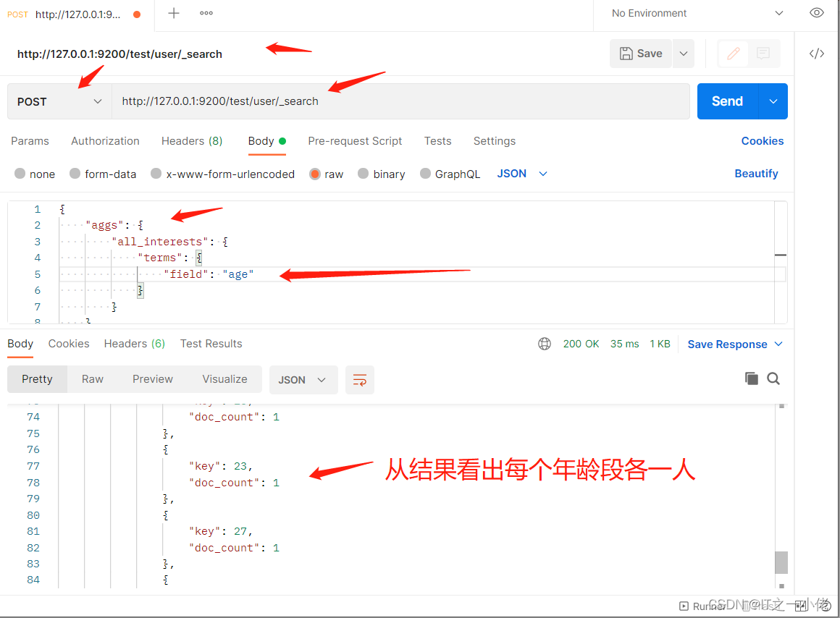840x618 pixels.
Task: Click the 200 OK status text
Action: pos(581,344)
